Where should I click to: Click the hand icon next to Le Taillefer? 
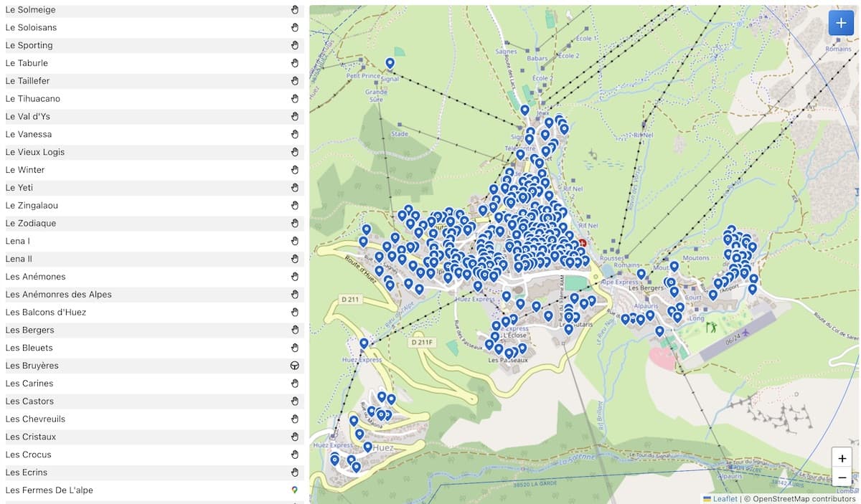(295, 80)
